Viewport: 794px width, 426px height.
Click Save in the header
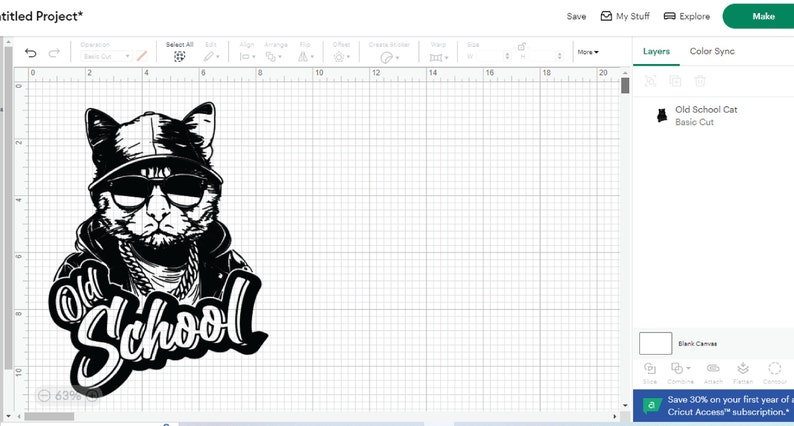coord(576,16)
